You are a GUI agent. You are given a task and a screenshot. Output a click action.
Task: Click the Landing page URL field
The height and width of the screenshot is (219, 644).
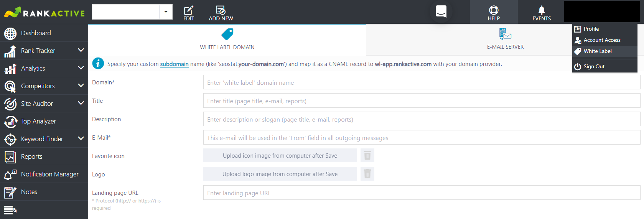(x=421, y=193)
